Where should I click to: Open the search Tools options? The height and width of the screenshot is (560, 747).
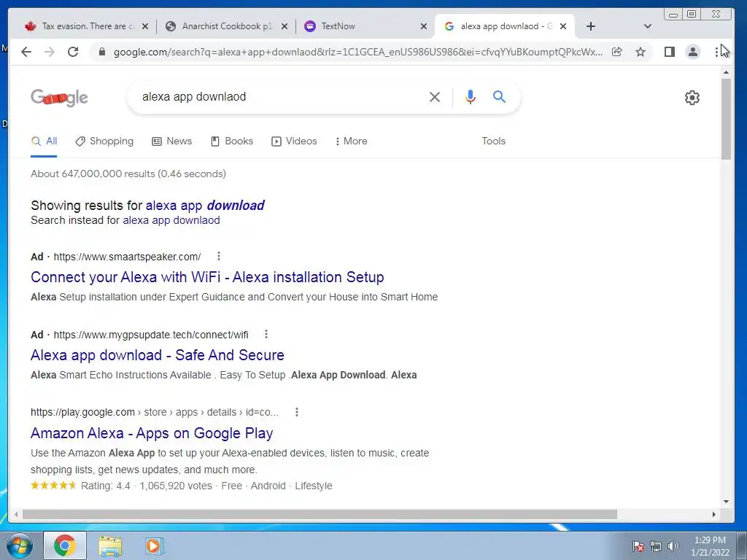(494, 141)
